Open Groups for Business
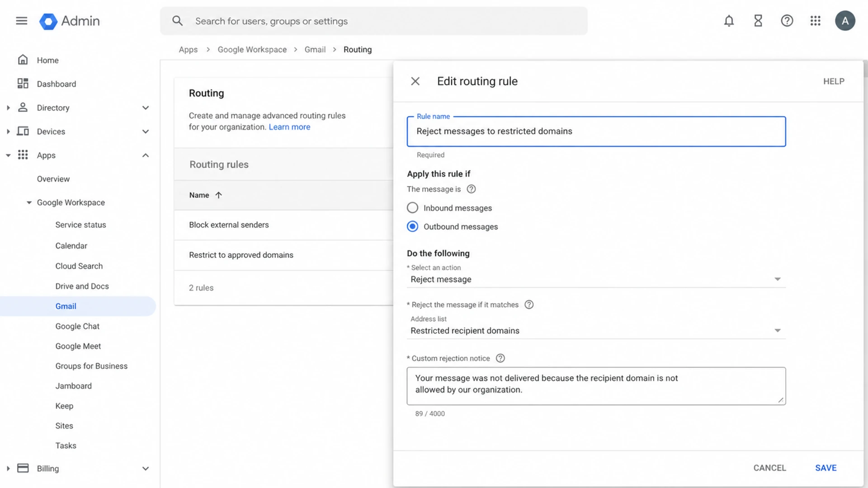The image size is (868, 488). (91, 366)
